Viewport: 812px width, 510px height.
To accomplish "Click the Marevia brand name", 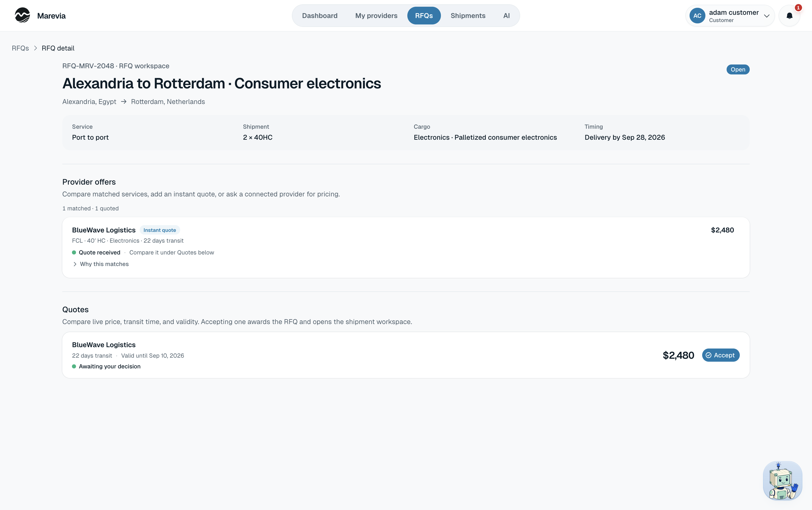I will click(x=51, y=16).
